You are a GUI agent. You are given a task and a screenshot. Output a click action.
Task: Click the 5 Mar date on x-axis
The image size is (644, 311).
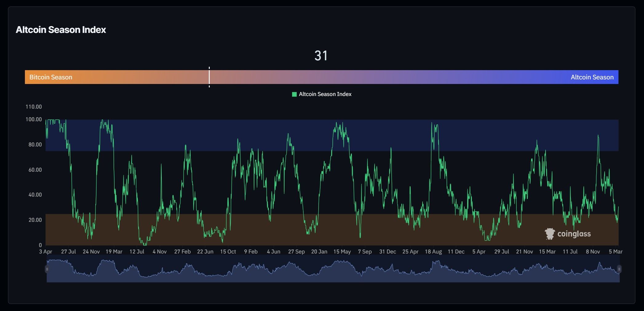pyautogui.click(x=615, y=252)
